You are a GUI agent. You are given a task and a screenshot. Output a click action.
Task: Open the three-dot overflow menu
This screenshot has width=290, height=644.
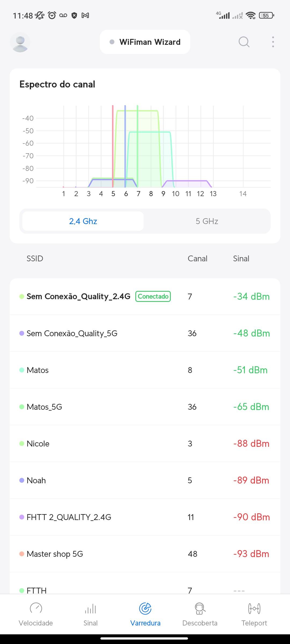pos(273,42)
